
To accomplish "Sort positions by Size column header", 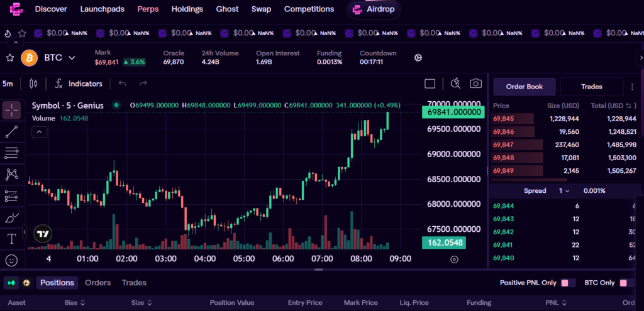I will (x=142, y=302).
